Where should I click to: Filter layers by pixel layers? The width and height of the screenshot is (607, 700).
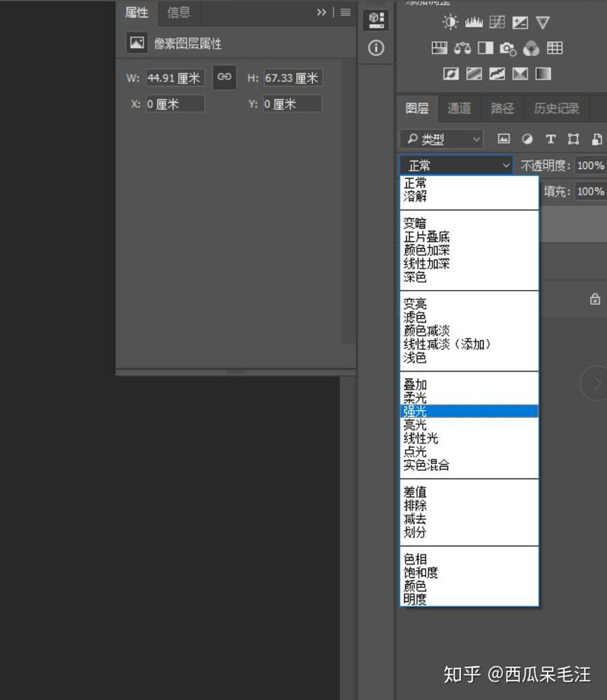point(504,139)
